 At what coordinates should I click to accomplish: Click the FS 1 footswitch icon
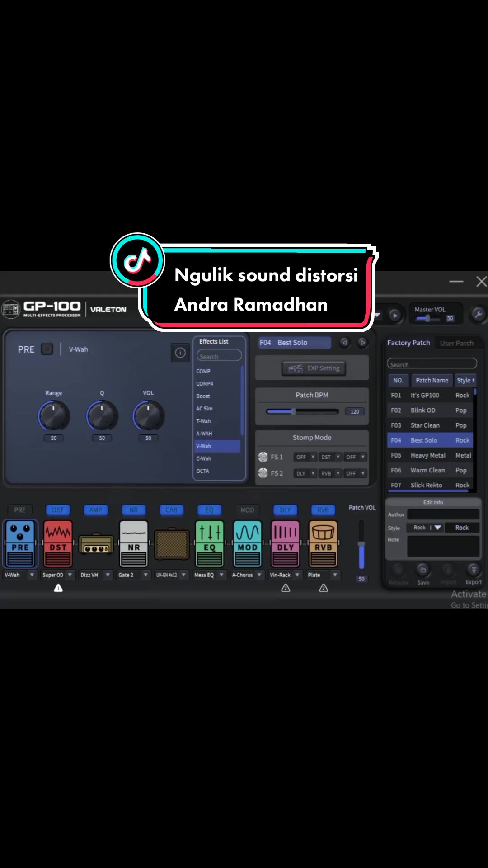(x=263, y=457)
